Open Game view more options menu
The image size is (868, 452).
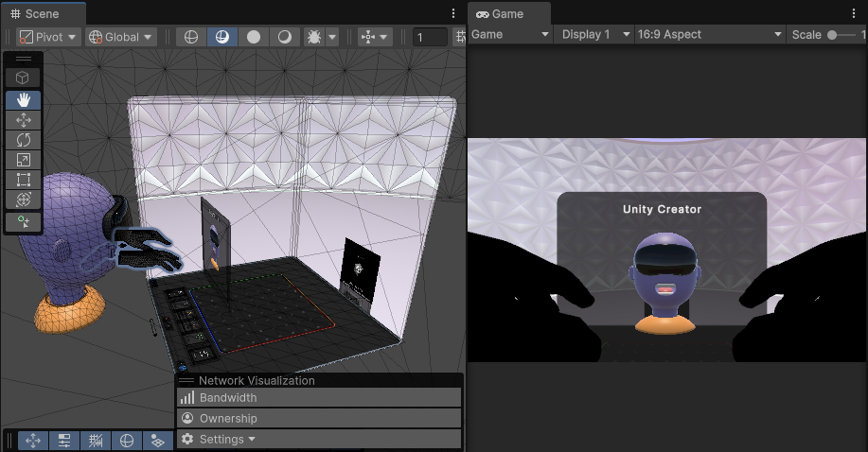coord(854,13)
